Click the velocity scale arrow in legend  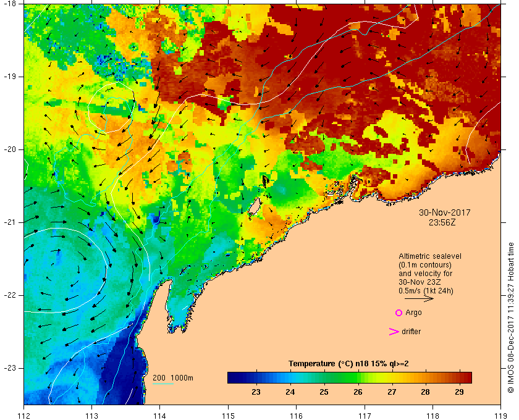tap(419, 298)
